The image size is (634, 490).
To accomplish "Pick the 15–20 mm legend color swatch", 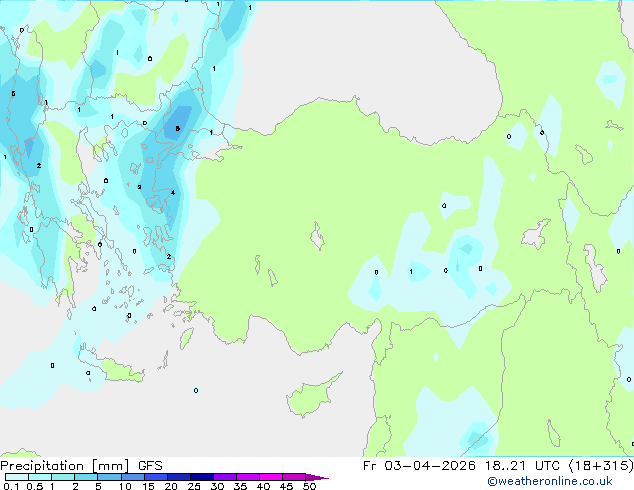I will [156, 477].
